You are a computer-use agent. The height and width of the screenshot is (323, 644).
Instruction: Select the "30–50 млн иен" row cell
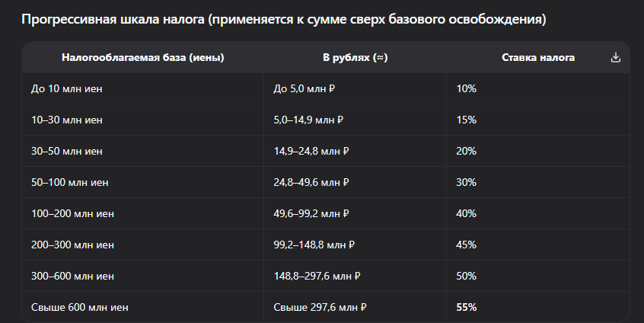(67, 151)
